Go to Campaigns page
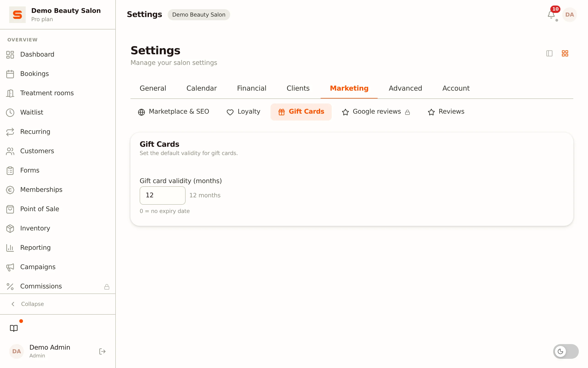Image resolution: width=588 pixels, height=368 pixels. (58, 267)
